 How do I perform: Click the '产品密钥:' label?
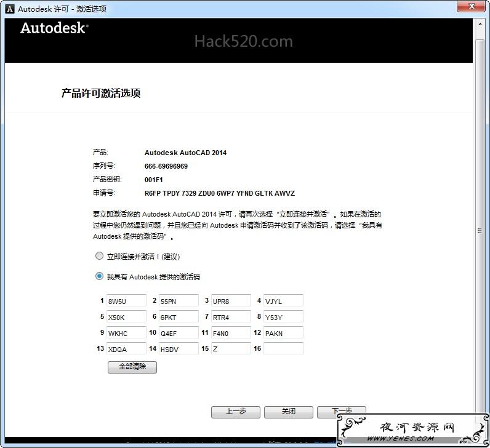(107, 179)
